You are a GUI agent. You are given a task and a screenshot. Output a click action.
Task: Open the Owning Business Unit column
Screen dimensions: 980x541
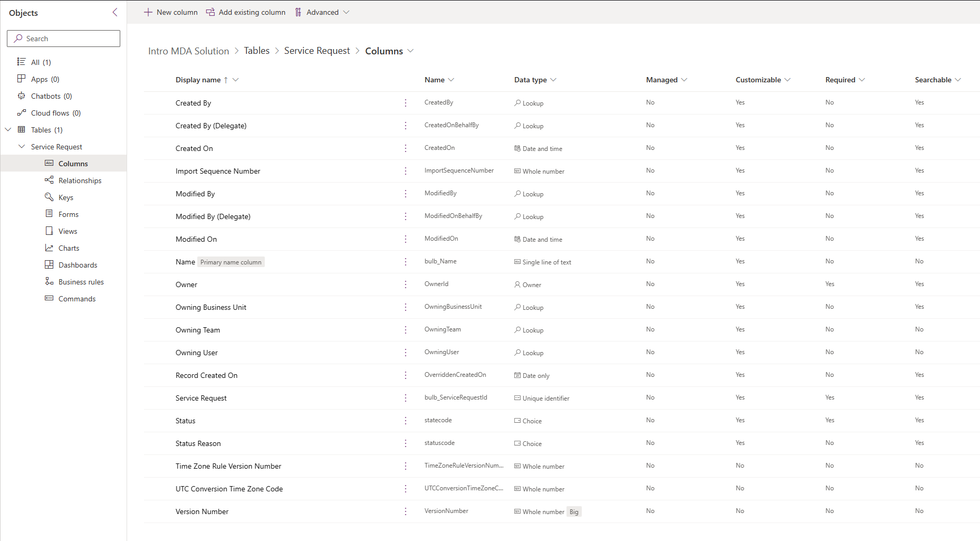211,307
